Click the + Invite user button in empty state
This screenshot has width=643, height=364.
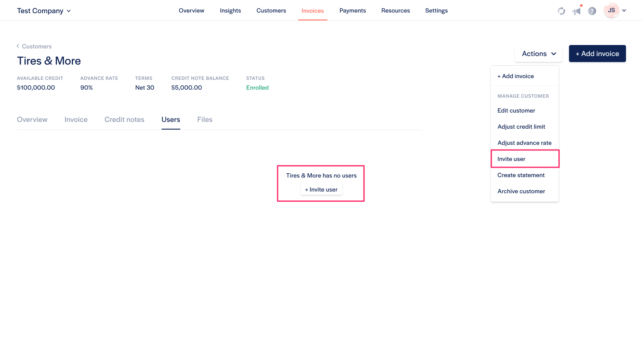click(x=321, y=190)
